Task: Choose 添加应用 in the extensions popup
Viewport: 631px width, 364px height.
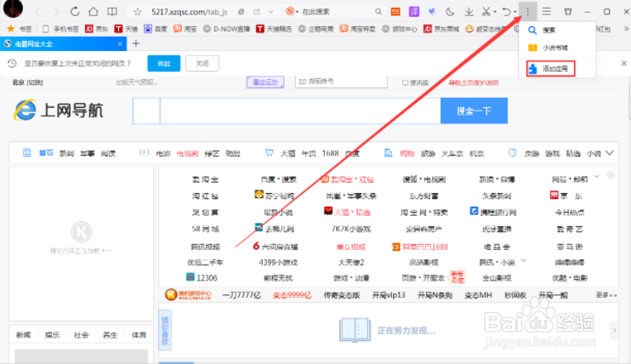Action: (x=550, y=69)
